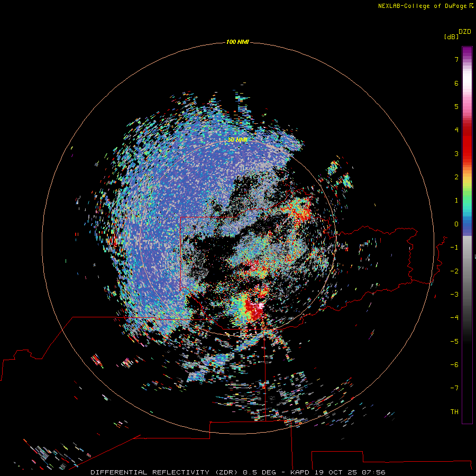Click the DZD product label above the scale
476x476 pixels.
point(465,32)
